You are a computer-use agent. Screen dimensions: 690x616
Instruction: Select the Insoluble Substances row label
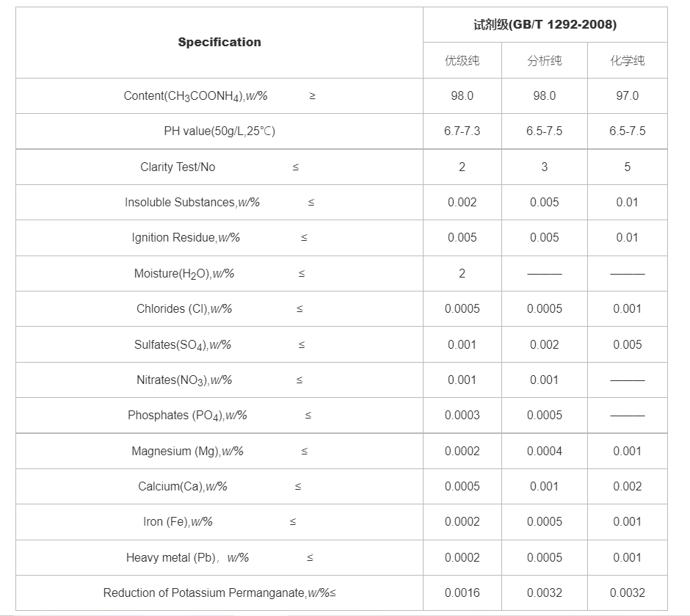192,203
